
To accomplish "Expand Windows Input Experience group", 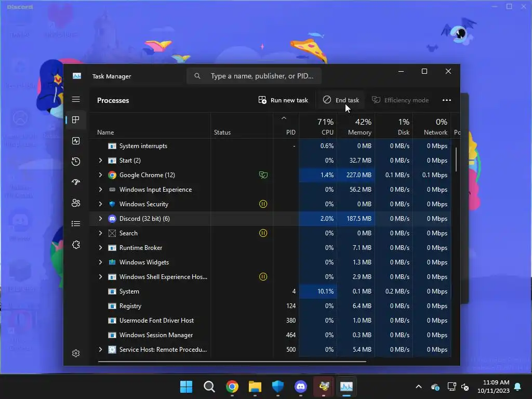I will [100, 190].
